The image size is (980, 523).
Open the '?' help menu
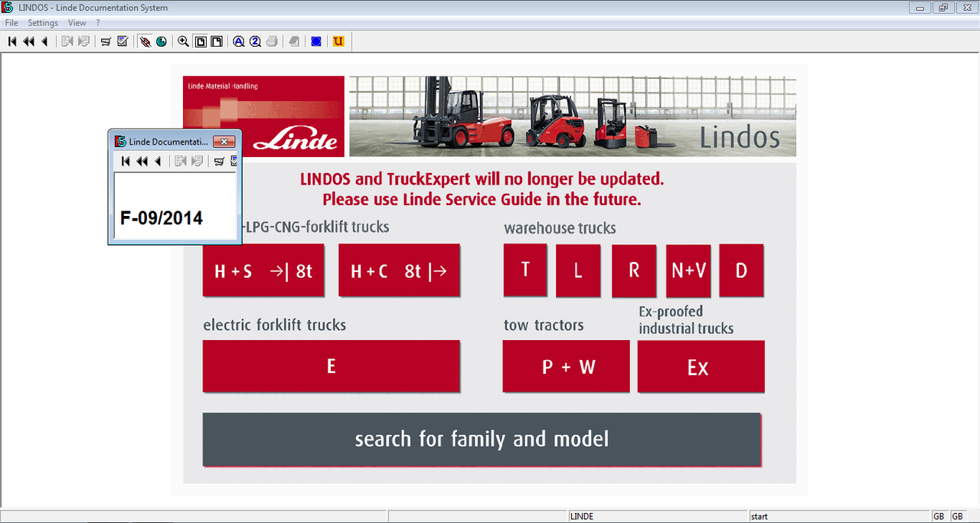tap(98, 23)
